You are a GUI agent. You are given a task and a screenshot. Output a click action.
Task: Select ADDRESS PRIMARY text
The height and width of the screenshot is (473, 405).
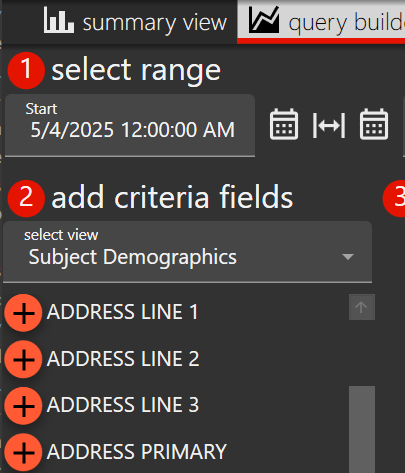tap(137, 452)
